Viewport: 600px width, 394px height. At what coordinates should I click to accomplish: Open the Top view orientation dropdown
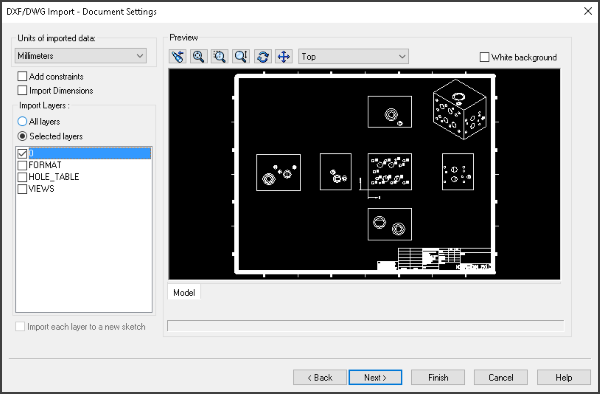tap(353, 57)
